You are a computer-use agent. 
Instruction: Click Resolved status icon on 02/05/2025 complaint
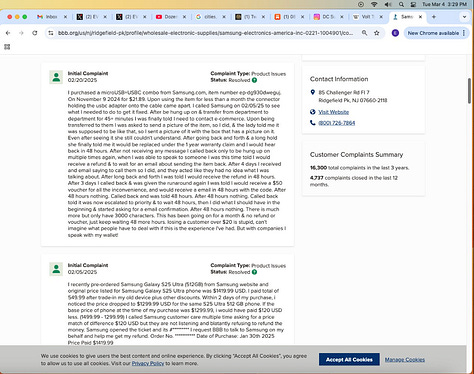(x=254, y=272)
